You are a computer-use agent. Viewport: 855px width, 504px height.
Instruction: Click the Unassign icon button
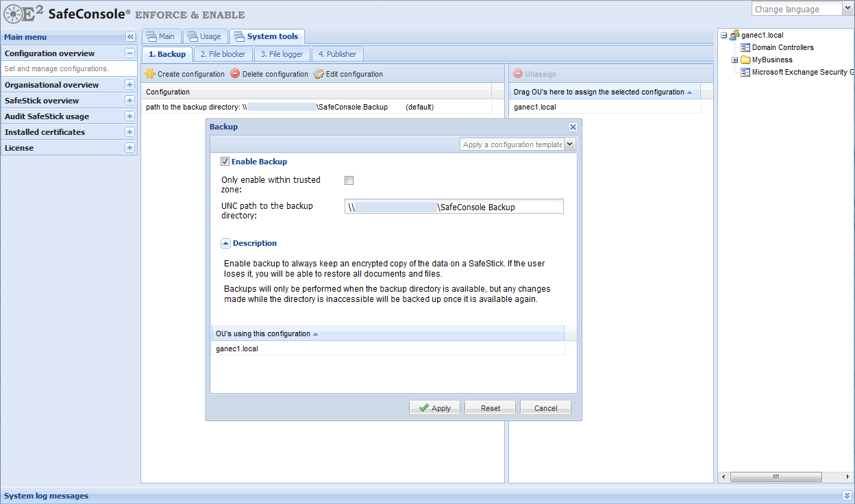pos(518,74)
